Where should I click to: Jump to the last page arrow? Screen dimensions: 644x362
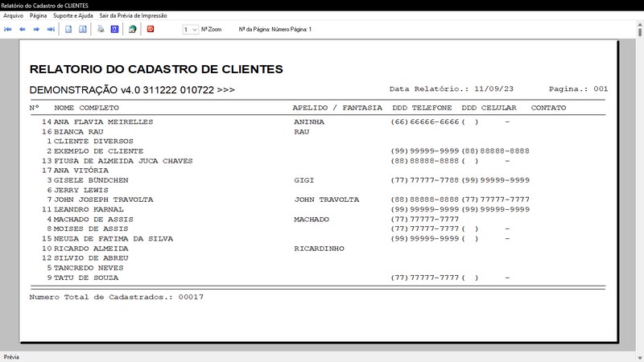tap(51, 29)
